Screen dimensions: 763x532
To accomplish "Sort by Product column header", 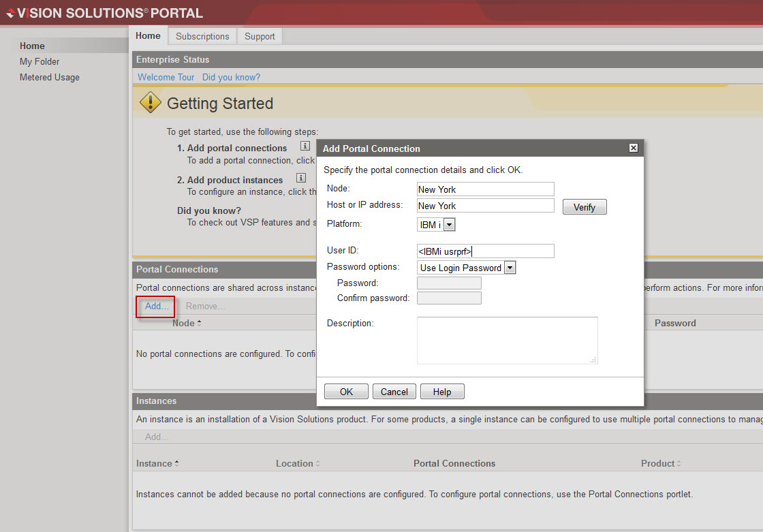I will click(x=661, y=463).
